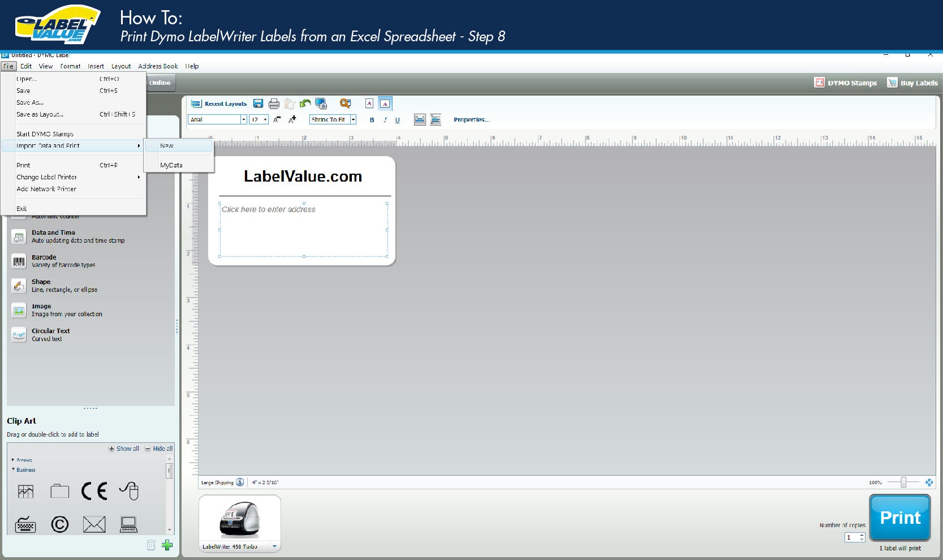Choose Save from the File menu

tap(74, 91)
